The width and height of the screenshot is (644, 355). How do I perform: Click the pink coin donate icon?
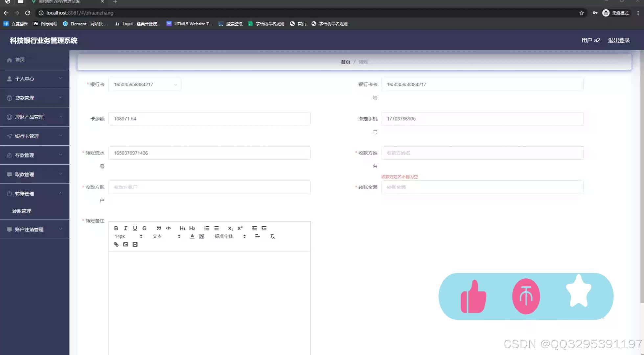(526, 296)
